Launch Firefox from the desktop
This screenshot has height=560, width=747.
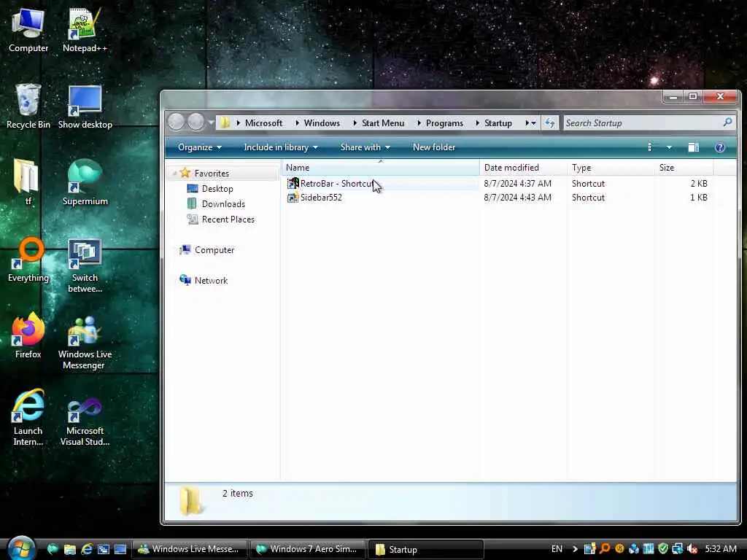pos(28,335)
